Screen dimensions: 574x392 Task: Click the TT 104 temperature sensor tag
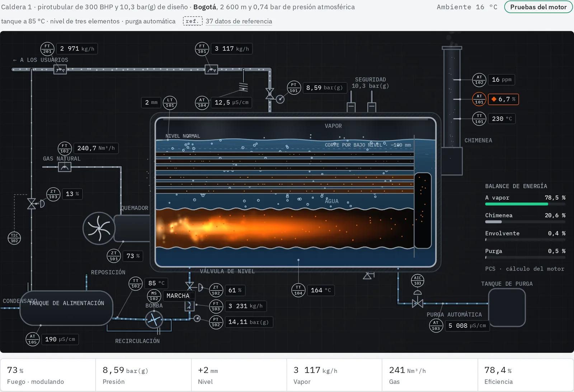tap(298, 290)
